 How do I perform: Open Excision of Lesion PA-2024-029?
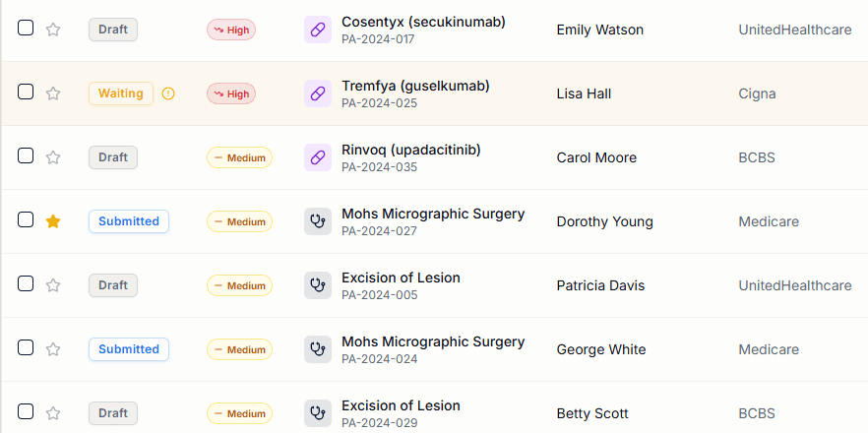click(x=401, y=405)
